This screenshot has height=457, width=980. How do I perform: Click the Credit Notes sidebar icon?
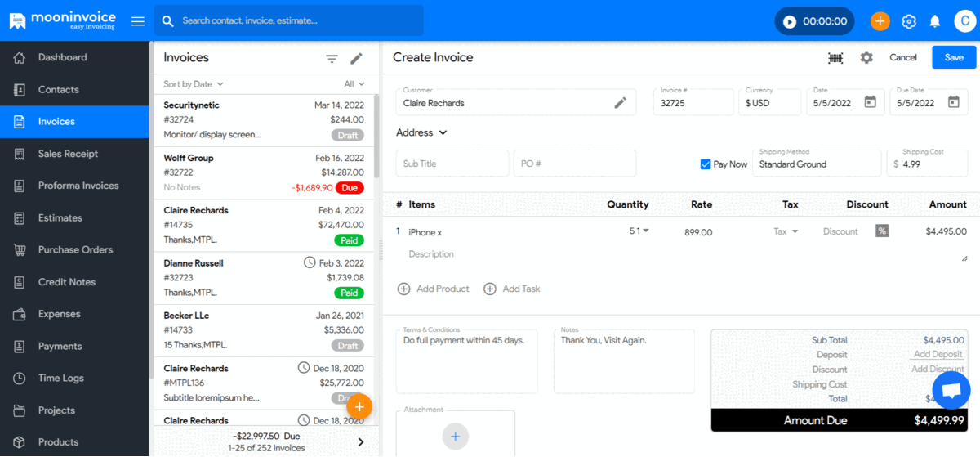tap(20, 282)
